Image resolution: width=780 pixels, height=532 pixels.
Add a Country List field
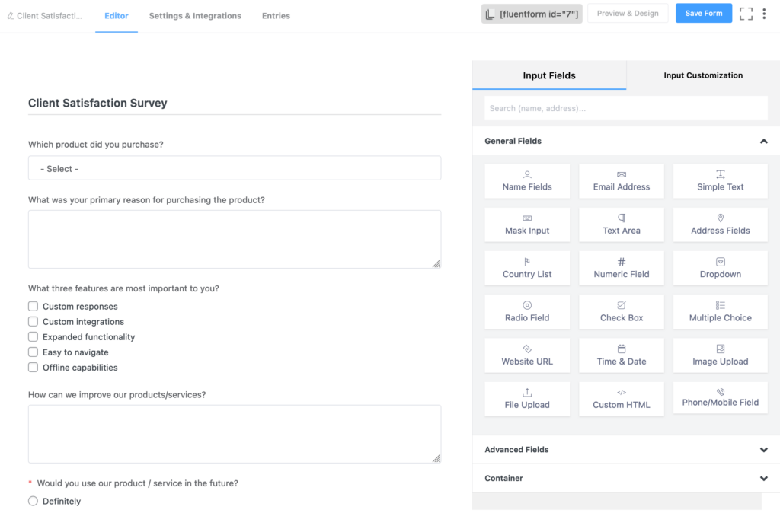pos(527,269)
